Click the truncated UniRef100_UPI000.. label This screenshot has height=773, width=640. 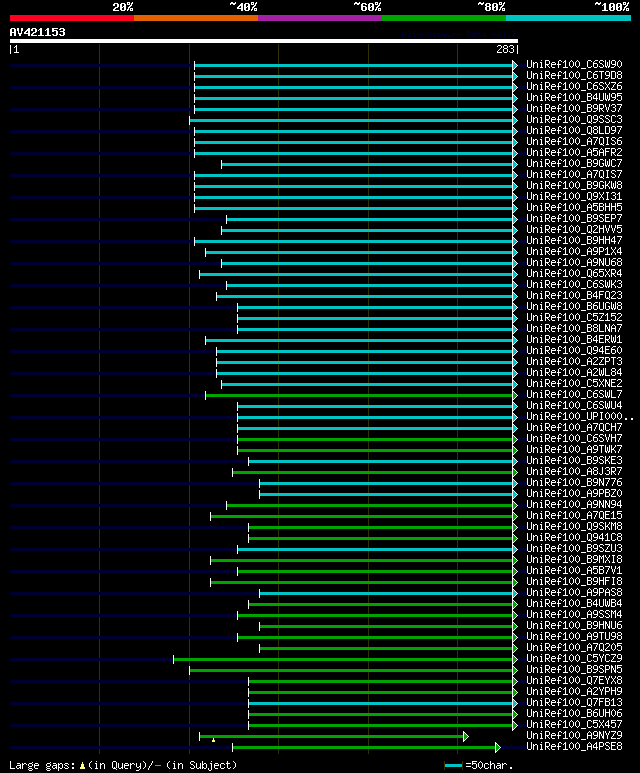[580, 417]
